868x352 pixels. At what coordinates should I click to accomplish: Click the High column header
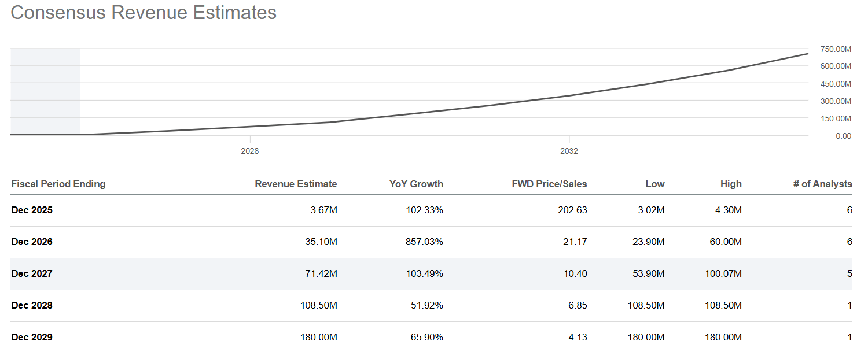pyautogui.click(x=731, y=184)
